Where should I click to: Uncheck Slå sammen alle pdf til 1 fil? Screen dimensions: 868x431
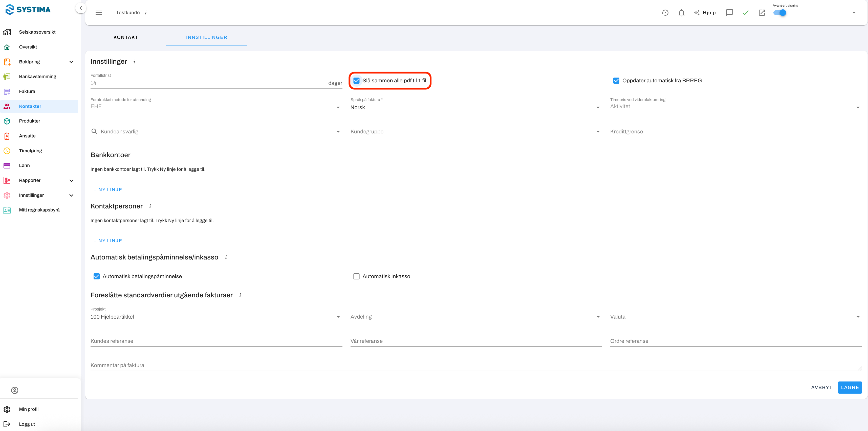tap(356, 81)
